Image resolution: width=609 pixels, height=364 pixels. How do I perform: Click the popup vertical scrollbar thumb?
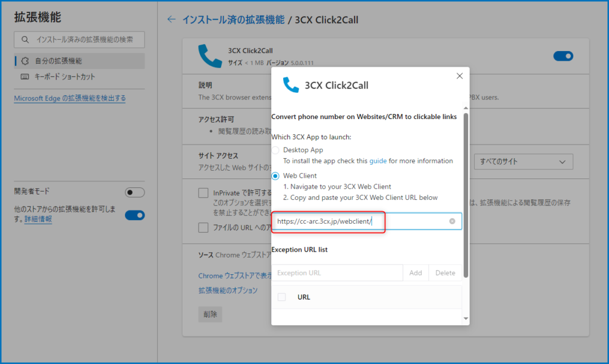[466, 196]
